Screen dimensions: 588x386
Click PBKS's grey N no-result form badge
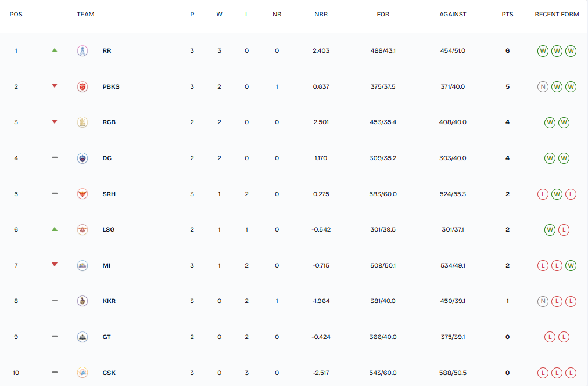point(543,87)
